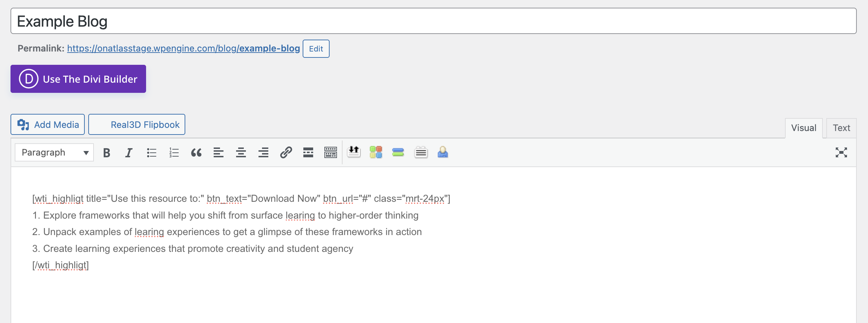Screen dimensions: 868x323
Task: Apply italic formatting
Action: 129,153
